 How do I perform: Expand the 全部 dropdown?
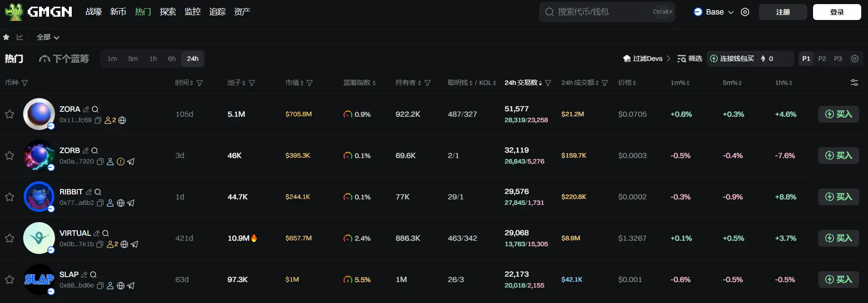tap(48, 37)
